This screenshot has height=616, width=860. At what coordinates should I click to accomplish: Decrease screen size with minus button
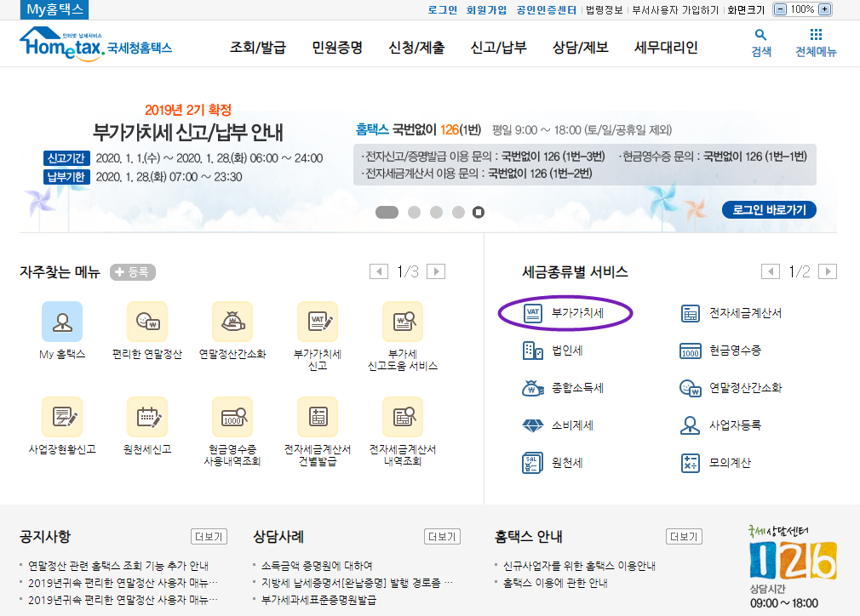click(x=781, y=9)
